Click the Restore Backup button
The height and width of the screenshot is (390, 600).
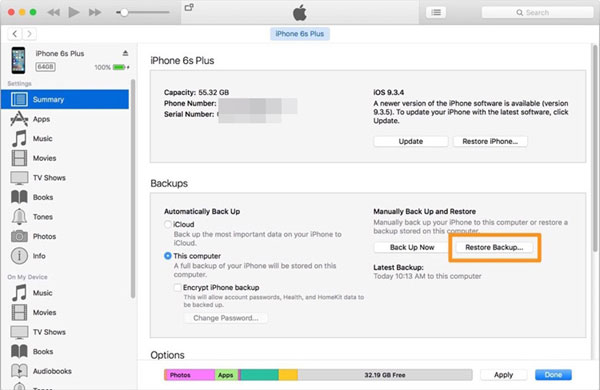click(x=494, y=247)
